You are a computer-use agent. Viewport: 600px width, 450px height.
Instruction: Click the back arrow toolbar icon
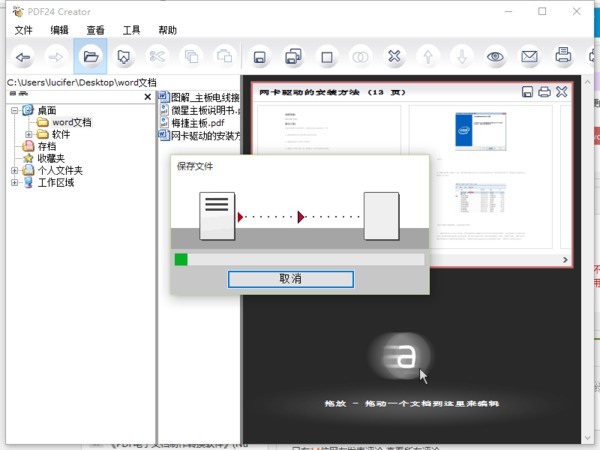[23, 56]
